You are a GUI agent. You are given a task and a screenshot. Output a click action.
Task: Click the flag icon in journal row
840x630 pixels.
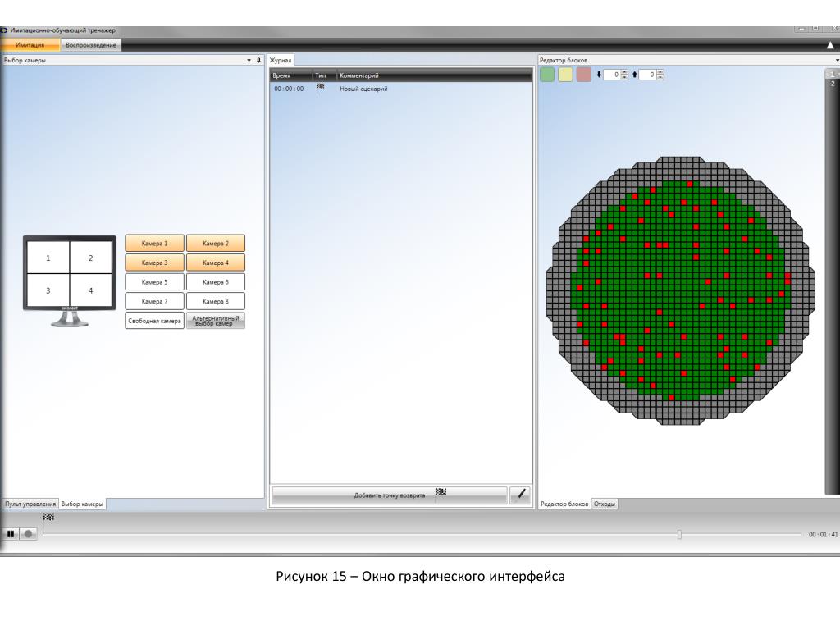point(321,88)
